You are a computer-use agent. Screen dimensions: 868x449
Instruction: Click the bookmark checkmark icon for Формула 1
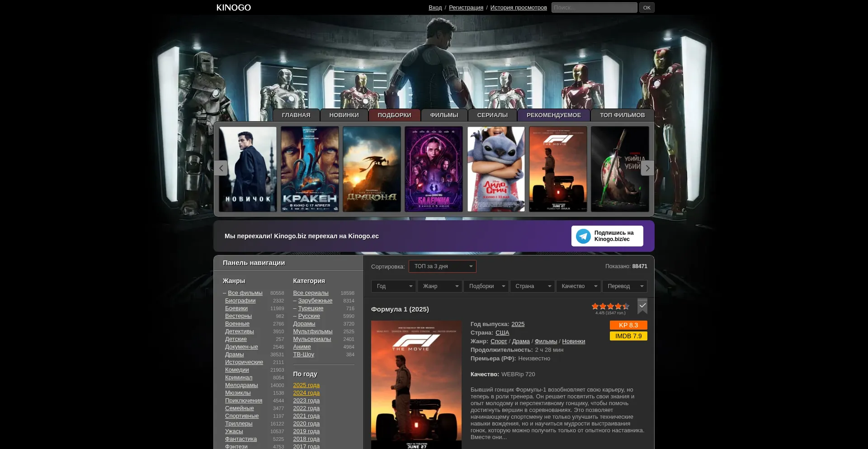(642, 306)
